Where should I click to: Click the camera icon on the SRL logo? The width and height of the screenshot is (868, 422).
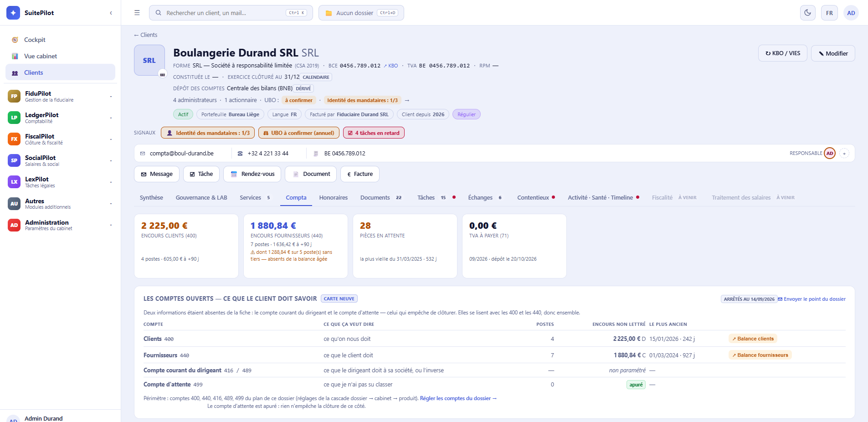163,74
